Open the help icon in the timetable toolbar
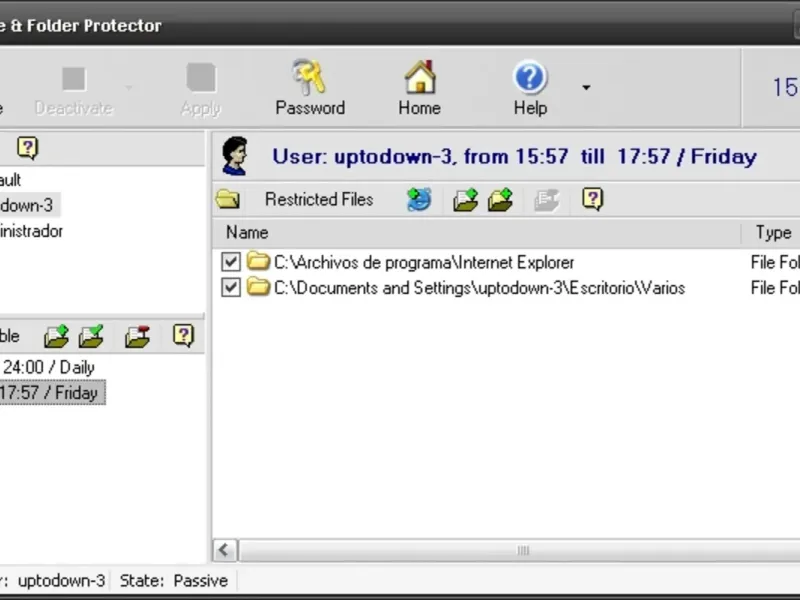The height and width of the screenshot is (600, 800). pos(184,336)
